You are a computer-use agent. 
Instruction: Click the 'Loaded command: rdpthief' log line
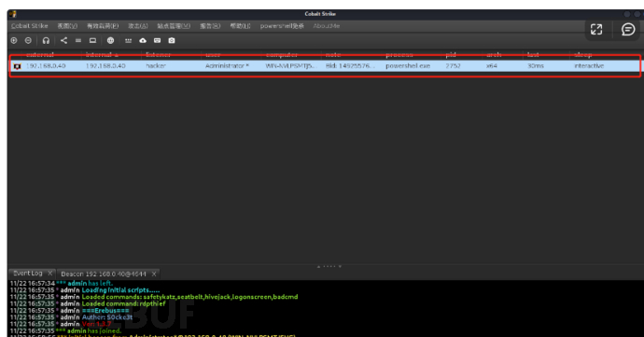click(88, 303)
